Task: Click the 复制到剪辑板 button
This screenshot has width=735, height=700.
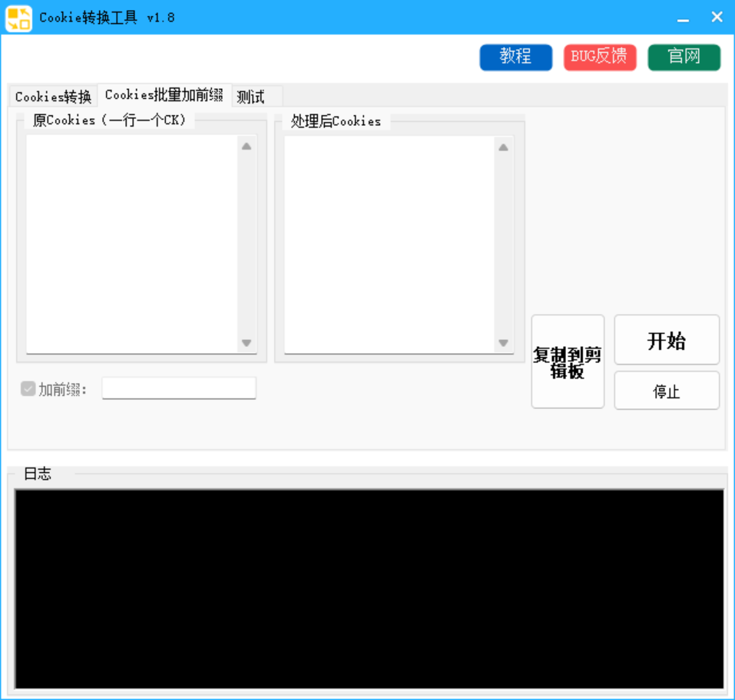Action: coord(568,362)
